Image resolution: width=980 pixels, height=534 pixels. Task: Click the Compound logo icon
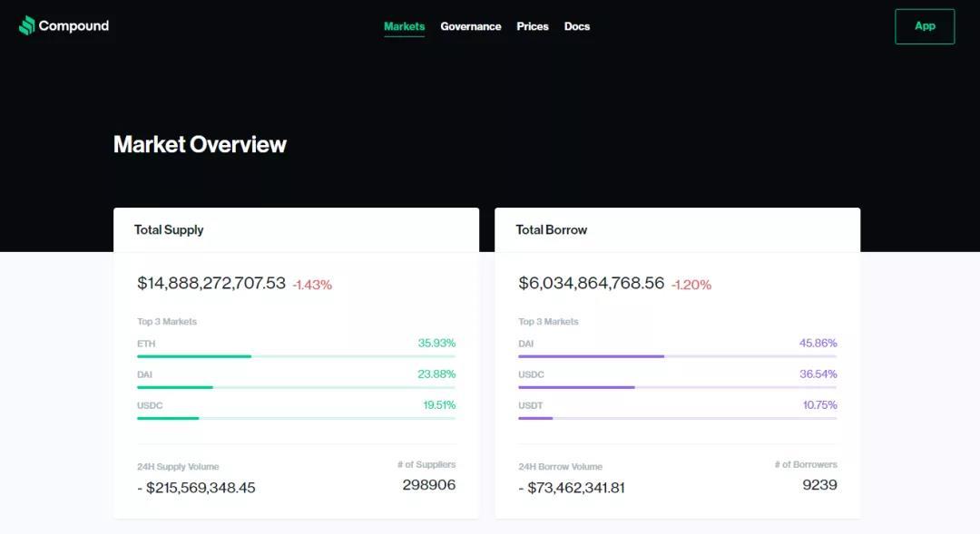coord(27,25)
